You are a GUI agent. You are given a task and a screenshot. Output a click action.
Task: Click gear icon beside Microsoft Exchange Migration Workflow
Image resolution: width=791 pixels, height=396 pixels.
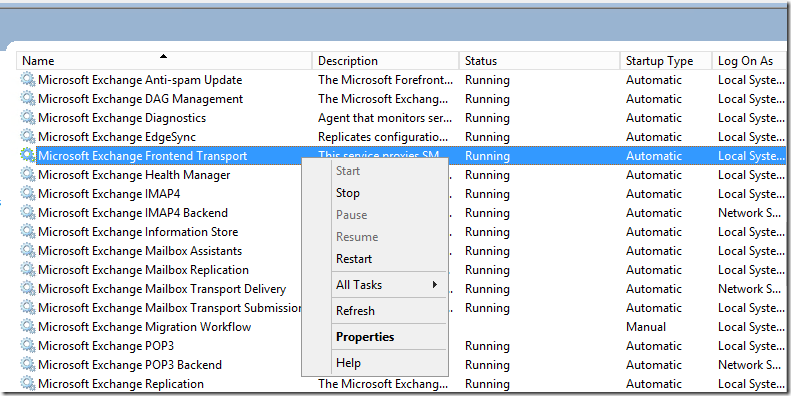(x=28, y=327)
